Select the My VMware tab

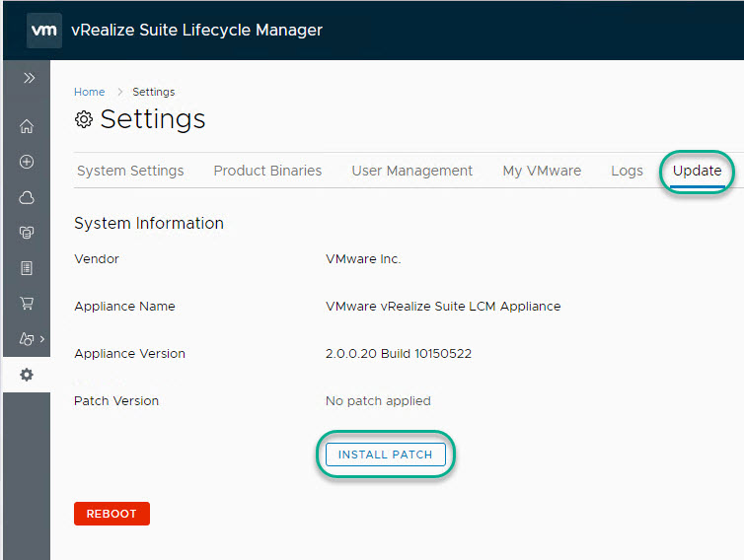(x=542, y=171)
